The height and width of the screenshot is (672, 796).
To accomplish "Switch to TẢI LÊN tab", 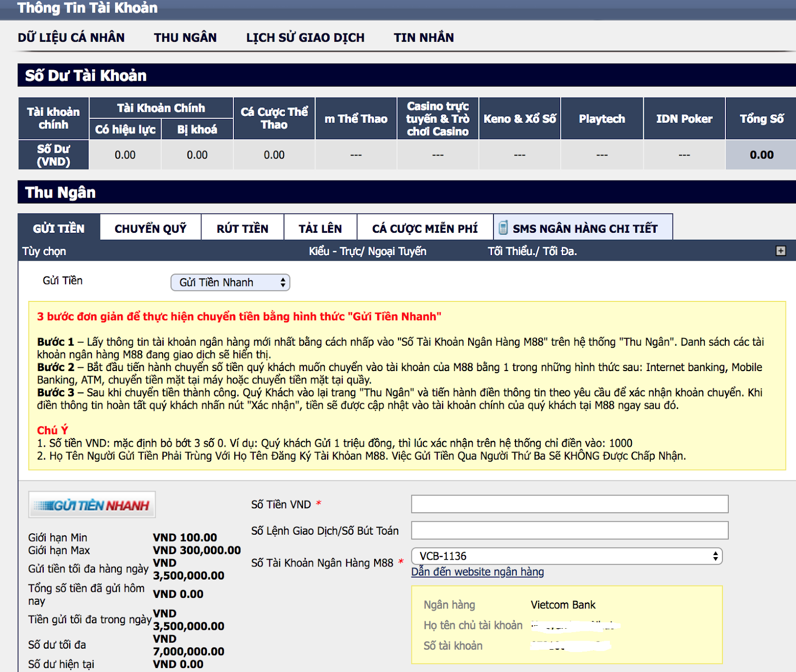I will [320, 228].
